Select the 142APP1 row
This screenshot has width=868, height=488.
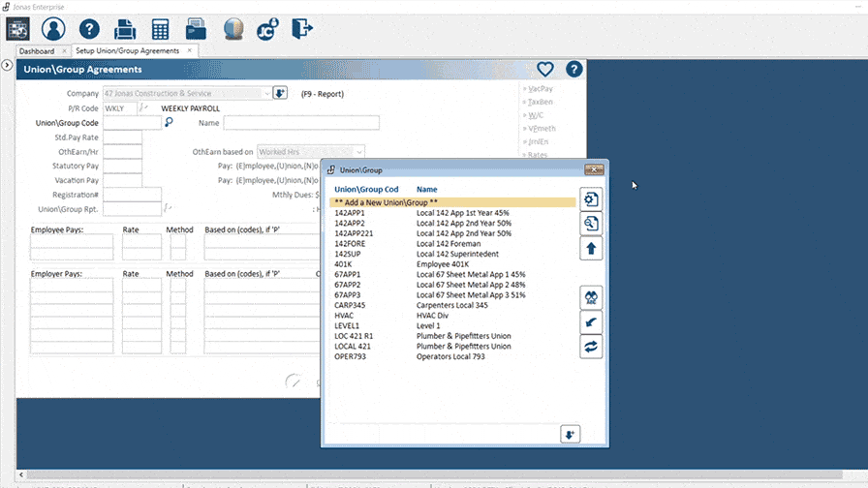452,213
